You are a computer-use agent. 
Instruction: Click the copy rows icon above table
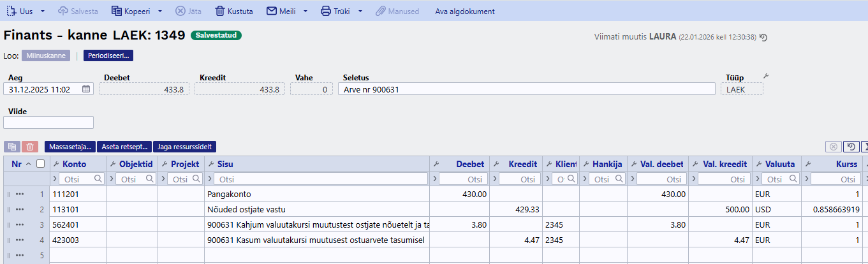point(12,147)
